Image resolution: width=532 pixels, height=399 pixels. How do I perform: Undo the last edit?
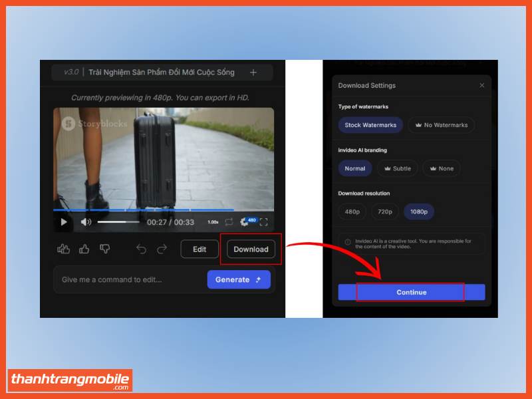coord(141,249)
